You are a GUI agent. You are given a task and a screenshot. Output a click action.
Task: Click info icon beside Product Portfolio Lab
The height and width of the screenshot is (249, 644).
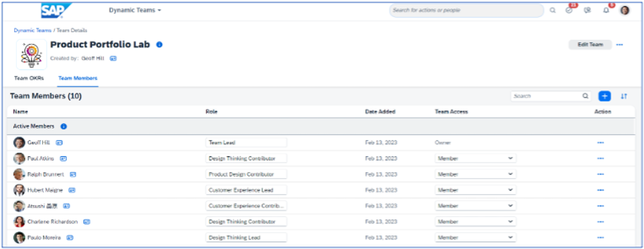pyautogui.click(x=159, y=44)
